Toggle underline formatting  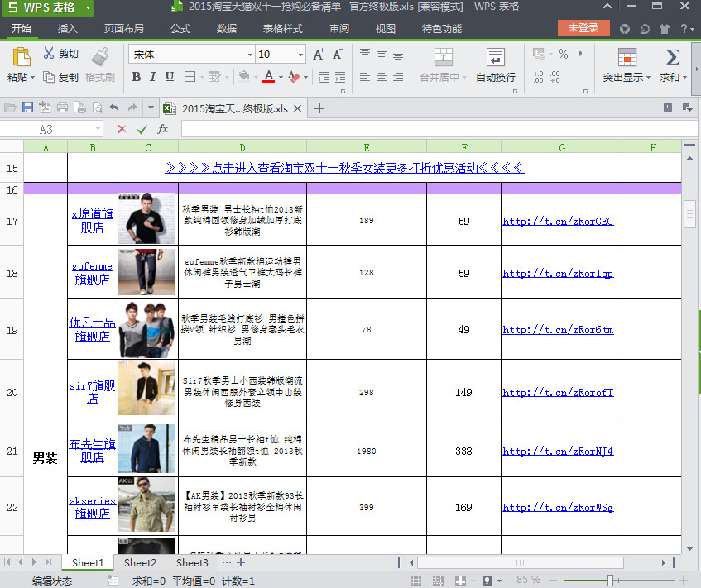170,77
